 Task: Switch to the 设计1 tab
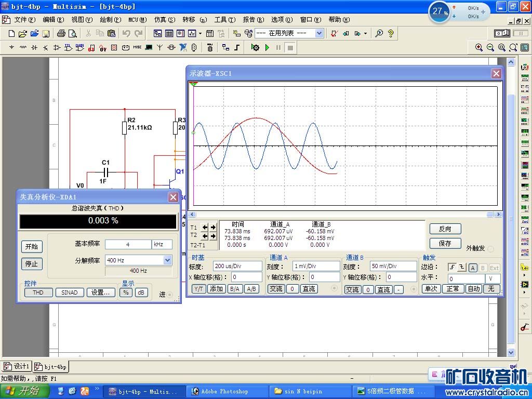pyautogui.click(x=17, y=366)
